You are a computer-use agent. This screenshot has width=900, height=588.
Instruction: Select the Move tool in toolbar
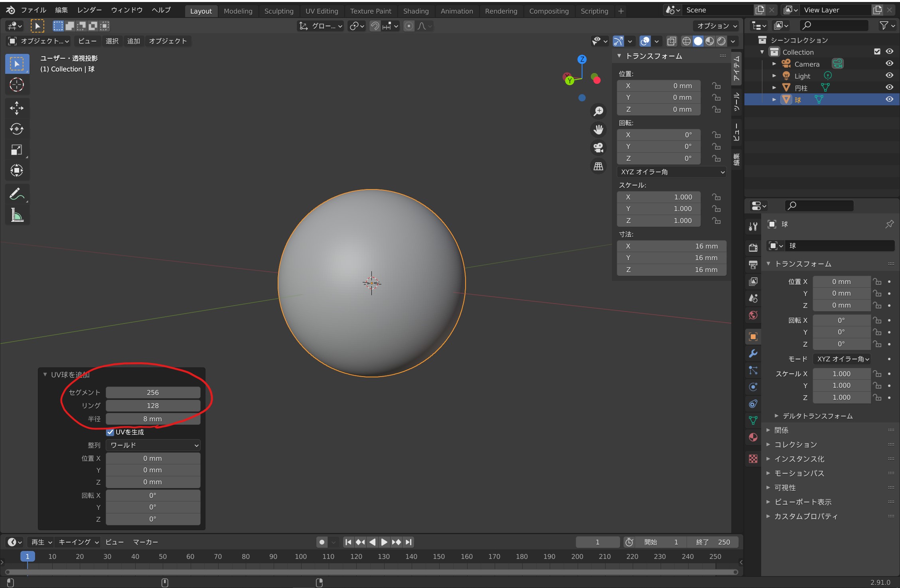pos(17,108)
